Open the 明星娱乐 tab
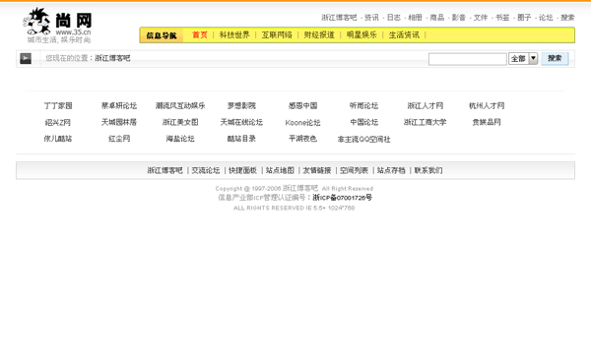This screenshot has width=591, height=364. pos(361,35)
